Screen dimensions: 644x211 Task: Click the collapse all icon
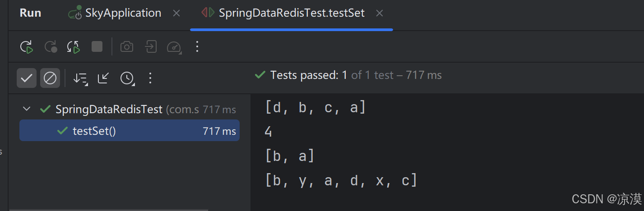point(103,78)
